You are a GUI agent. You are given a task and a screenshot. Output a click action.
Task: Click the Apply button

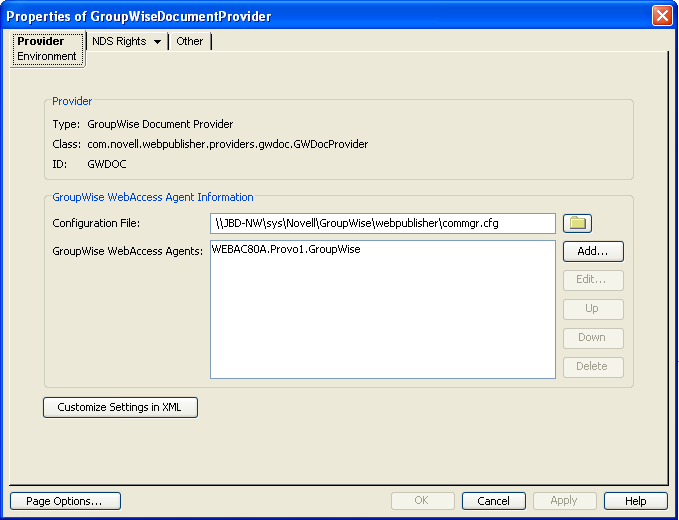pos(565,501)
